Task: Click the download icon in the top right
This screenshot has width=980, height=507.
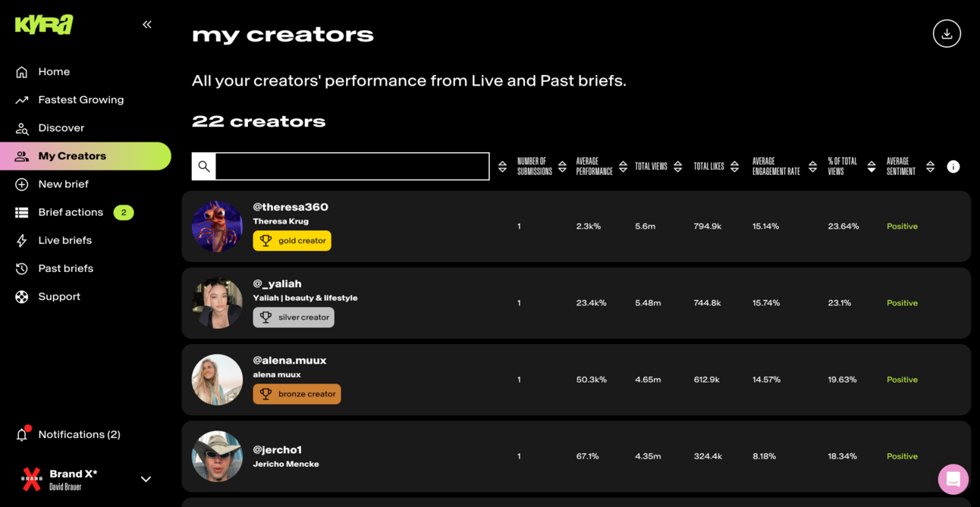Action: 947,33
